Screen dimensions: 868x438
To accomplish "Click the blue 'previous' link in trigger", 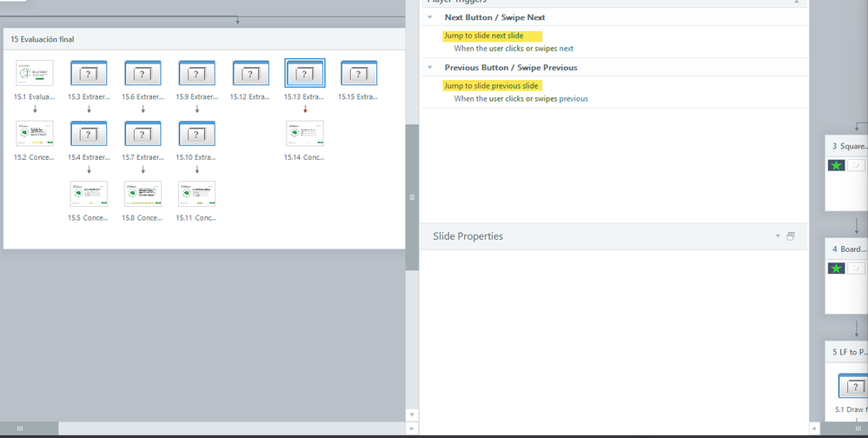I will coord(573,99).
